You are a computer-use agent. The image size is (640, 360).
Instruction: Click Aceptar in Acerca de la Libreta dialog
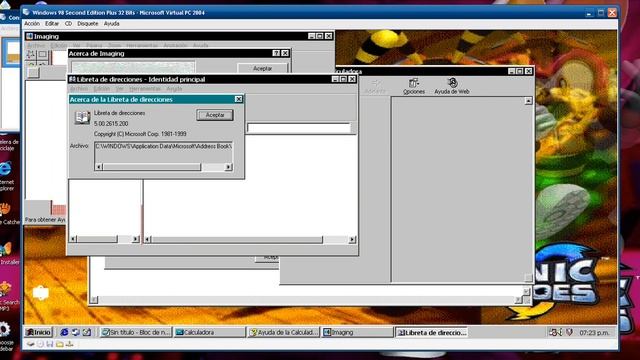tap(215, 115)
